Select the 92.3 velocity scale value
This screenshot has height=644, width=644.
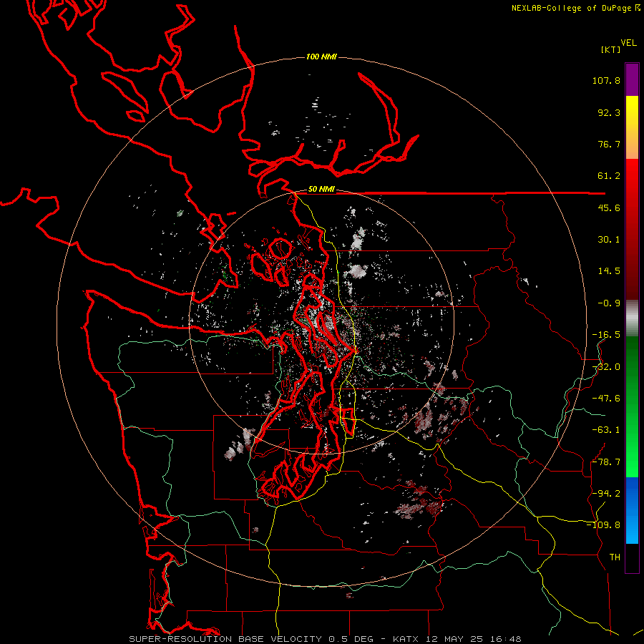click(609, 112)
